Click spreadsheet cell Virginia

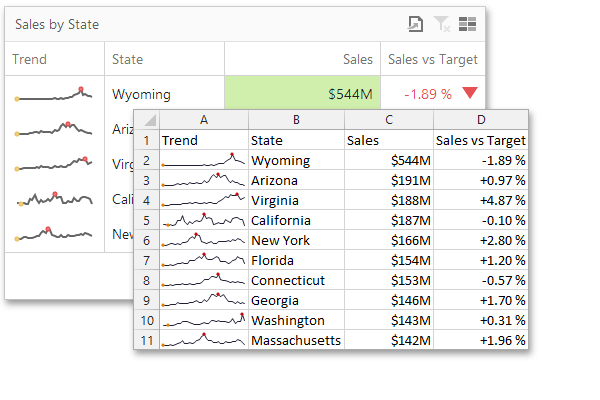296,200
